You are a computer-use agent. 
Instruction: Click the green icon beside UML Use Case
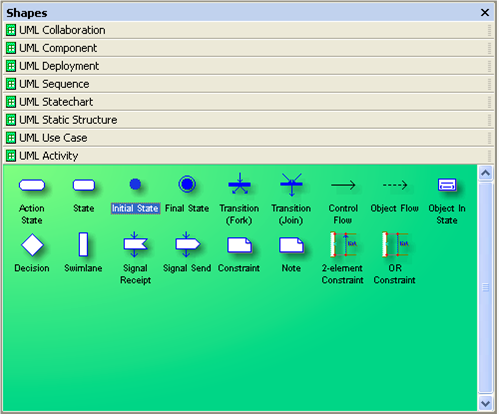[11, 138]
